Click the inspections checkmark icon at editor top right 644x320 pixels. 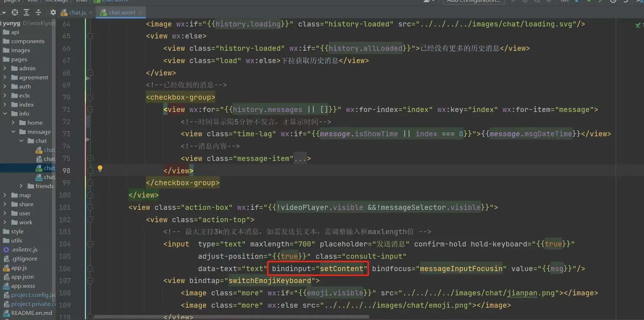click(638, 25)
